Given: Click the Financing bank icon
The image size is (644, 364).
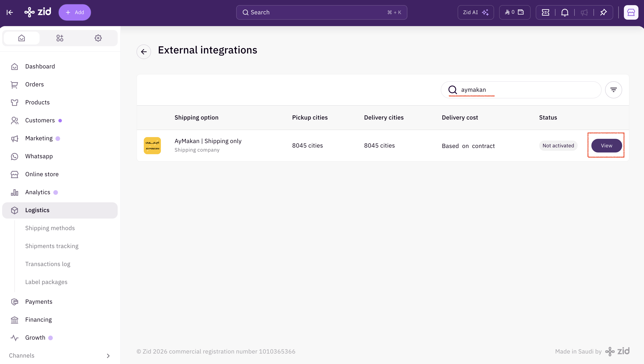Looking at the screenshot, I should pos(15,320).
